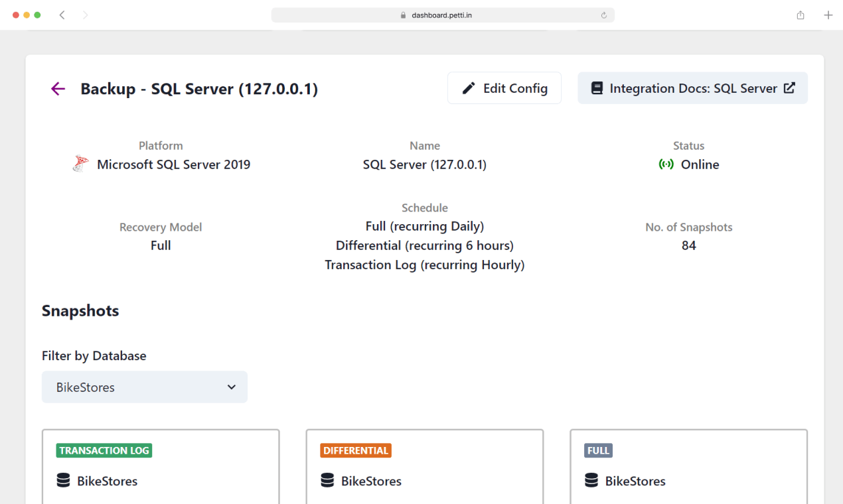Click the dashboard.petti.in address bar
The image size is (843, 504).
(x=443, y=15)
